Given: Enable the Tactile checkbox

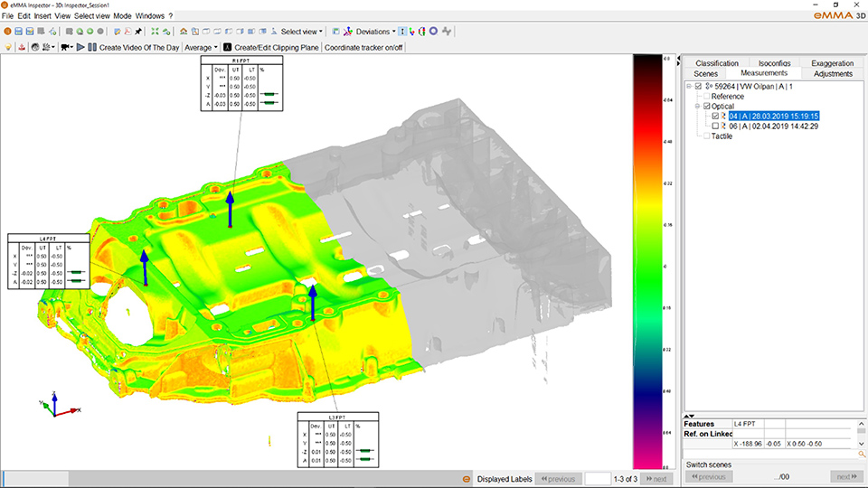Looking at the screenshot, I should [707, 136].
